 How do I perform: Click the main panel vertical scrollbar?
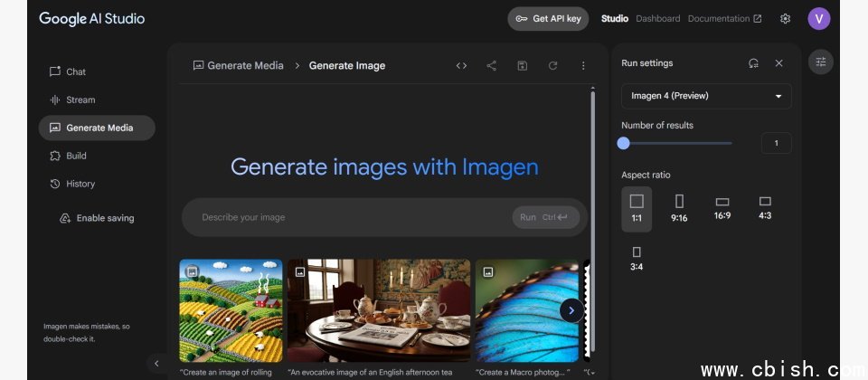click(593, 222)
